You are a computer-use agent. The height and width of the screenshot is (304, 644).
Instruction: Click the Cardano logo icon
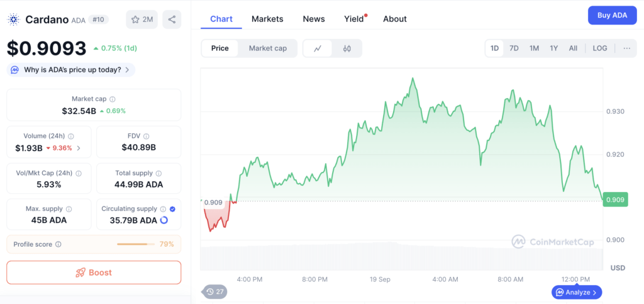pyautogui.click(x=14, y=20)
